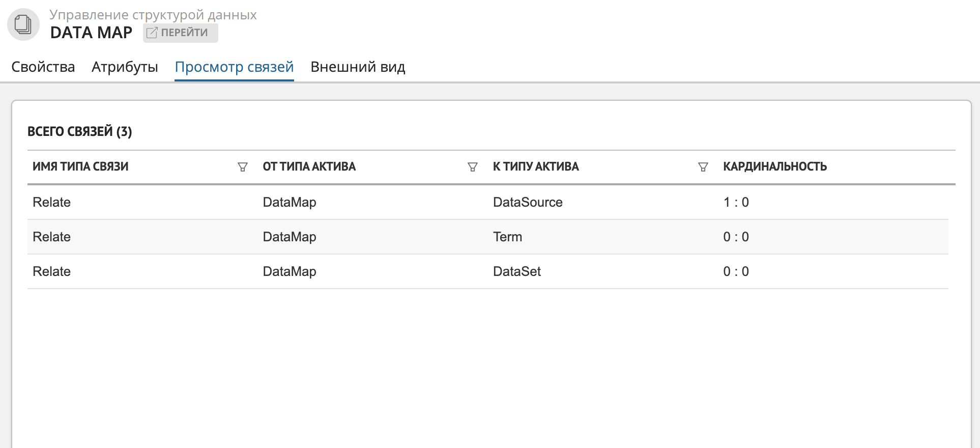Open filter for От типа актива column

coord(473,167)
